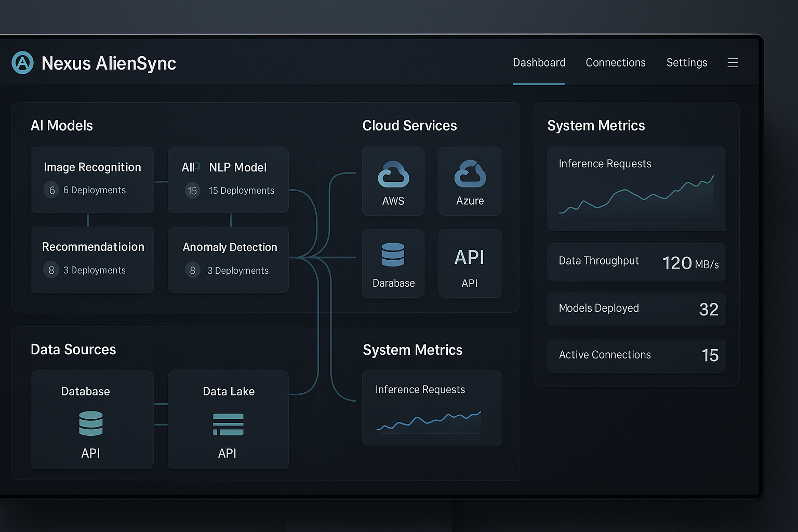
Task: Select the AWS cloud service icon
Action: tap(393, 175)
